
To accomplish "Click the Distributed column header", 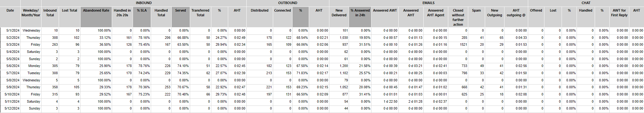I will click(260, 17).
